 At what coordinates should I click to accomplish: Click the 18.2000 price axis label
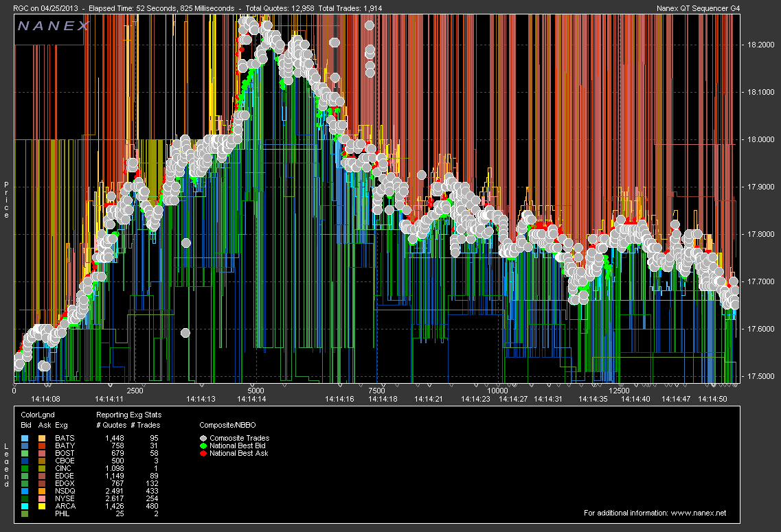point(760,45)
